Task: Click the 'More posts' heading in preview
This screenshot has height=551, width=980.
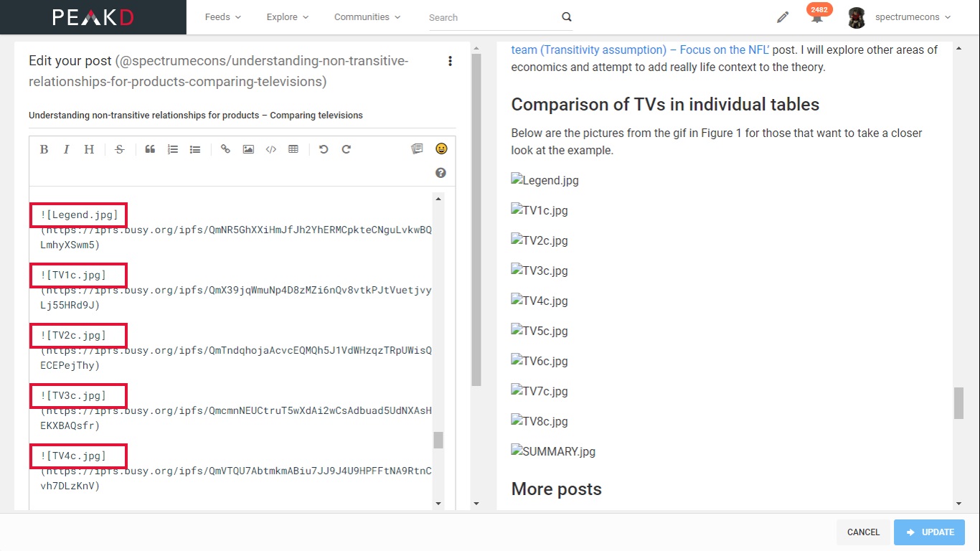Action: (x=556, y=489)
